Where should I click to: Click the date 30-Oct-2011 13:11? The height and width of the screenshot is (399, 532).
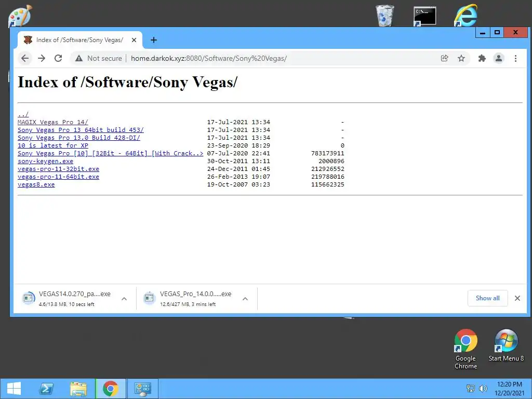click(x=238, y=161)
